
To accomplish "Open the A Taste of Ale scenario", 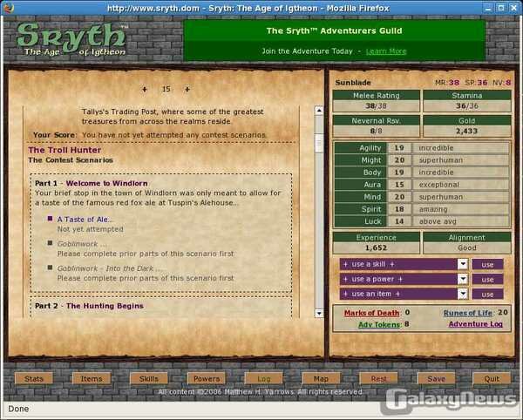I will [85, 220].
